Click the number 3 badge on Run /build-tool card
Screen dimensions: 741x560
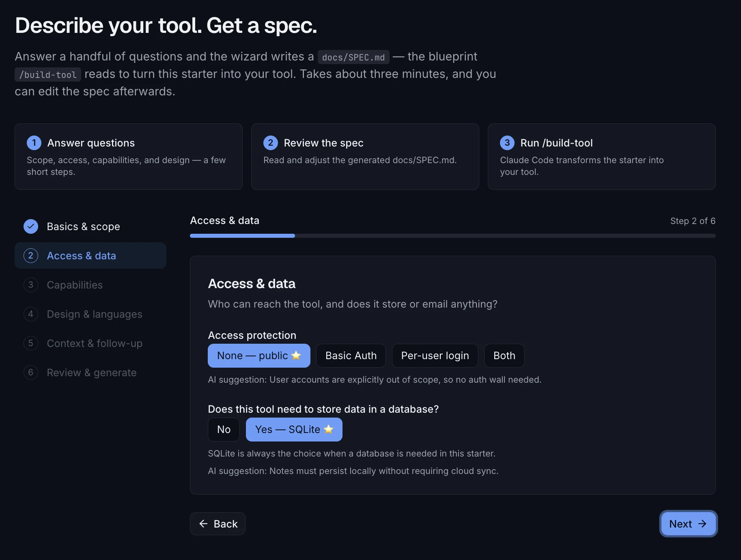[x=507, y=143]
